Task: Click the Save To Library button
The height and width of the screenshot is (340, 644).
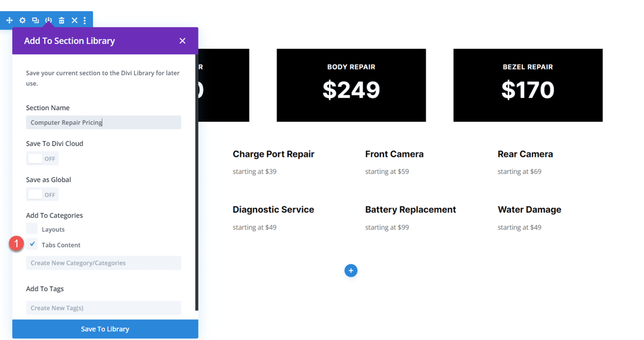Action: click(x=105, y=329)
